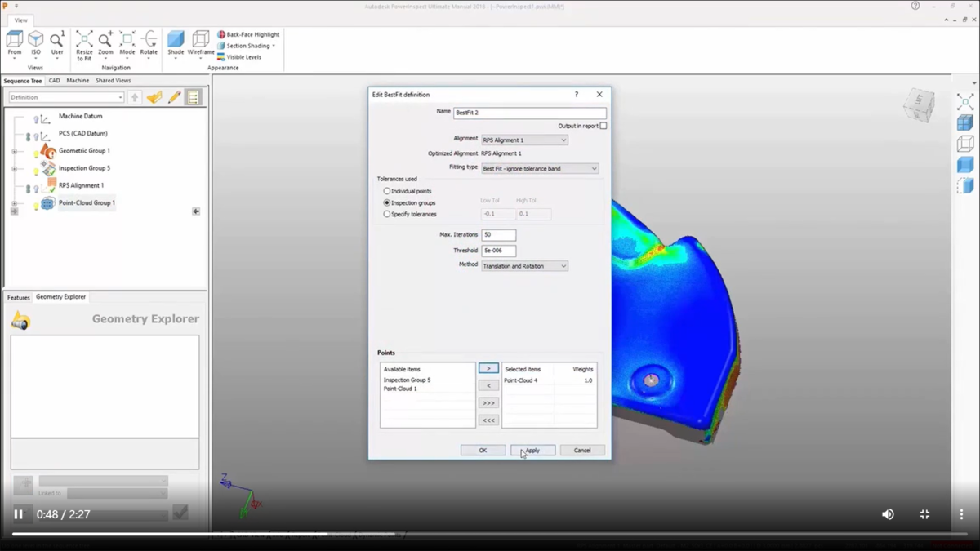Image resolution: width=980 pixels, height=551 pixels.
Task: Switch to the Sequence Tree tab
Action: (x=23, y=81)
